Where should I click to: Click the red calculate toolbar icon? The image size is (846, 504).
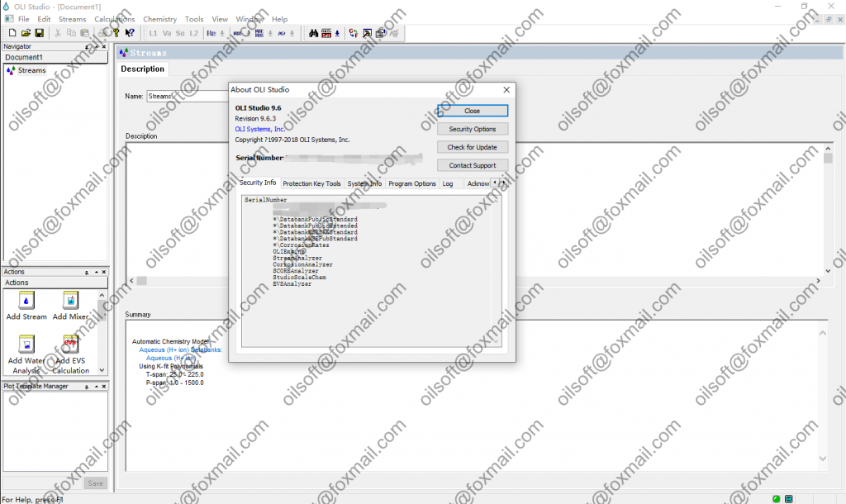[326, 33]
